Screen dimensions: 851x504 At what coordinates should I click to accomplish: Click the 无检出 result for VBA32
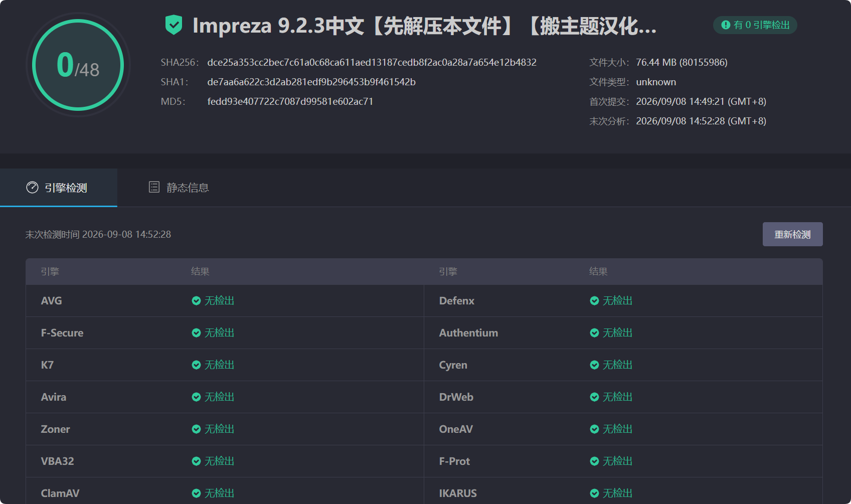pyautogui.click(x=219, y=461)
